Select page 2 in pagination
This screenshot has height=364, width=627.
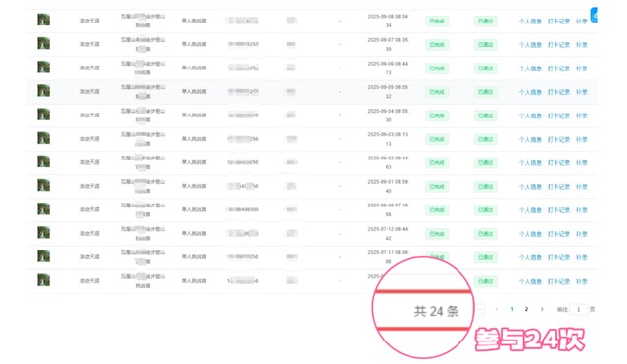526,309
